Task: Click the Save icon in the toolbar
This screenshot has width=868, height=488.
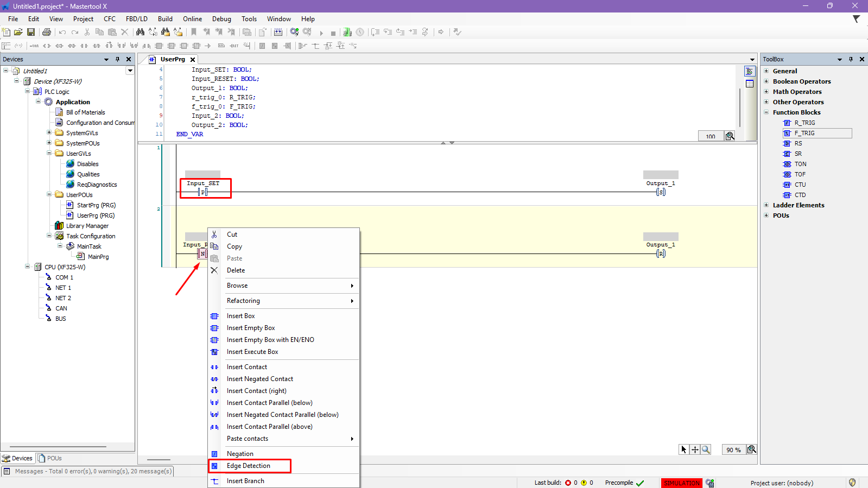Action: pyautogui.click(x=31, y=33)
